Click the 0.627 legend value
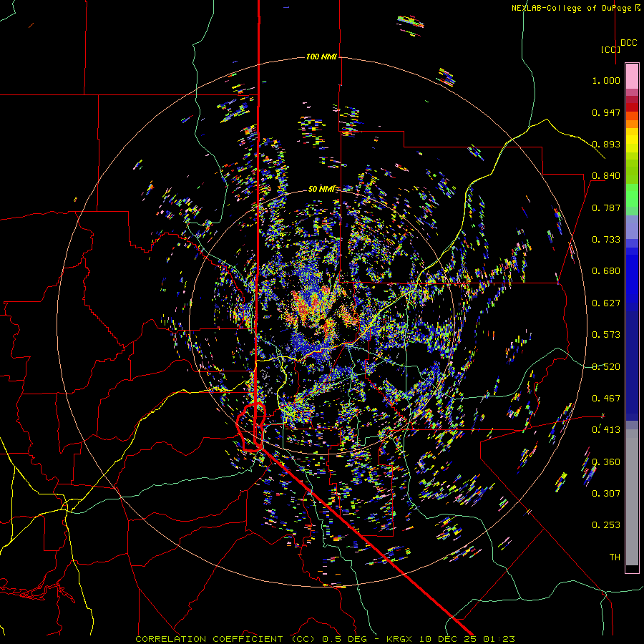This screenshot has height=644, width=644. coord(606,303)
